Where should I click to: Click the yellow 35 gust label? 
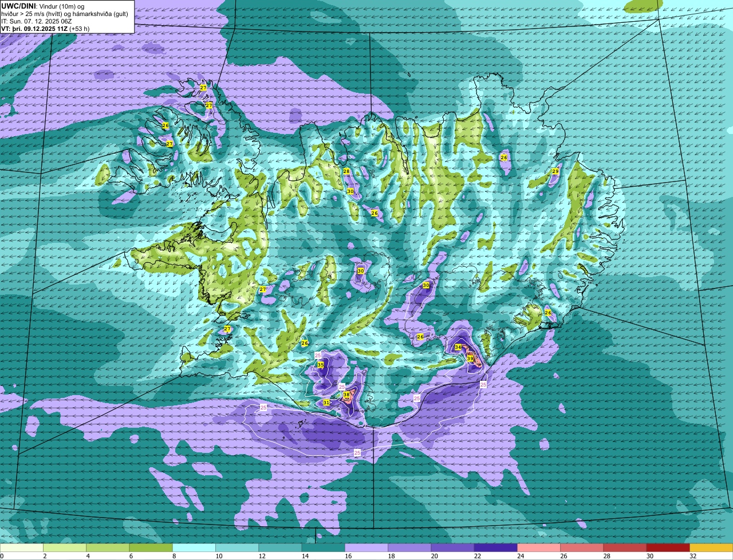(x=320, y=365)
